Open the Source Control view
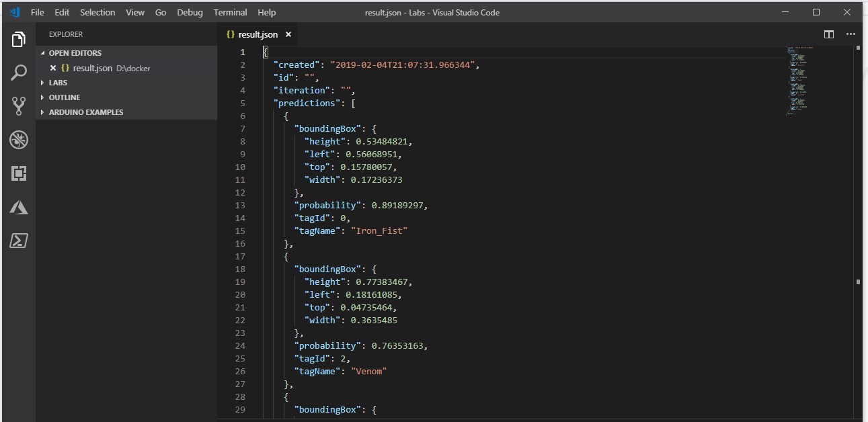The width and height of the screenshot is (868, 422). click(17, 106)
